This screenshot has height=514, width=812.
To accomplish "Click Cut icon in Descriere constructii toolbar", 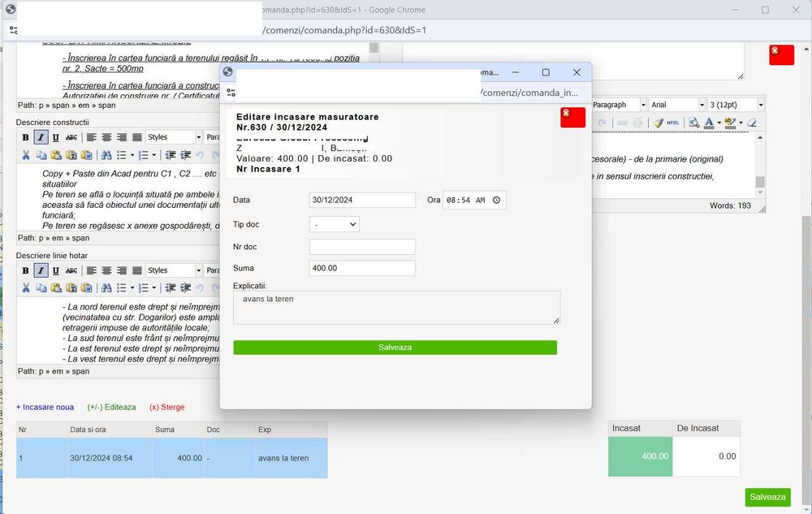I will [25, 155].
